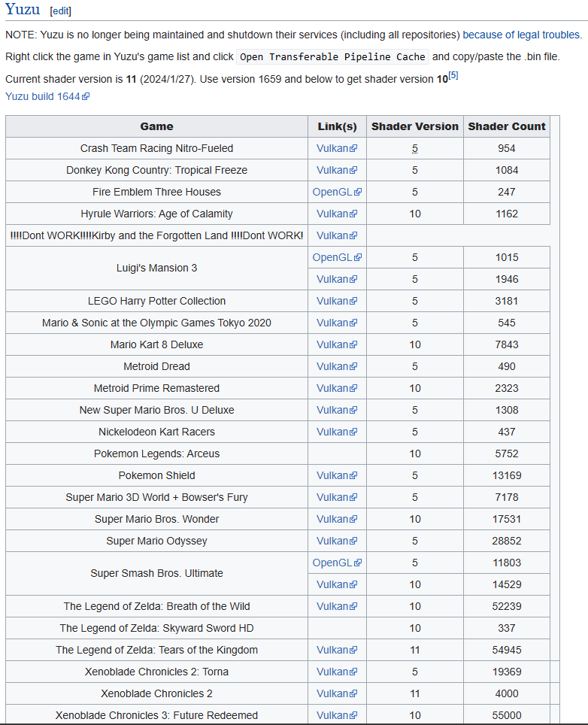Open Vulkan link for Crash Team Racing Nitro-Fueled
588x725 pixels.
337,148
